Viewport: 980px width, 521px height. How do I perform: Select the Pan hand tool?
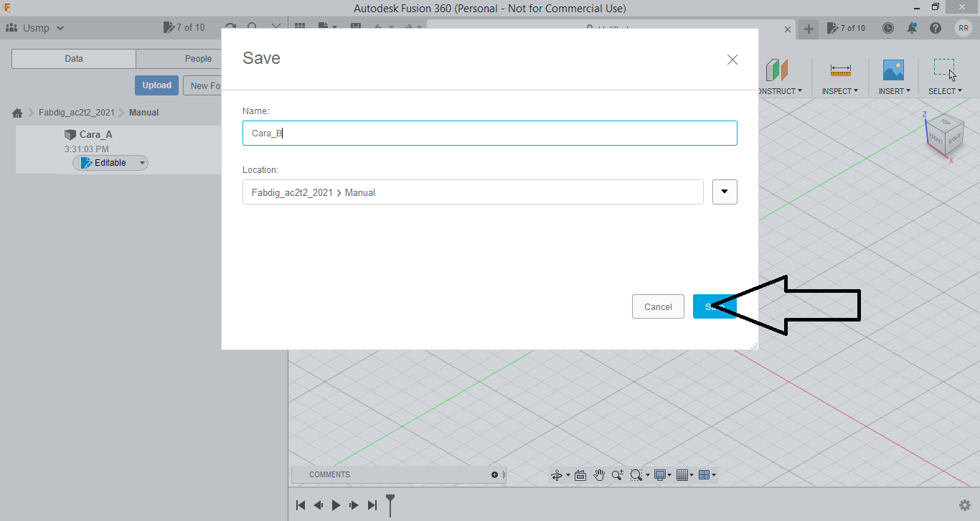(x=599, y=475)
